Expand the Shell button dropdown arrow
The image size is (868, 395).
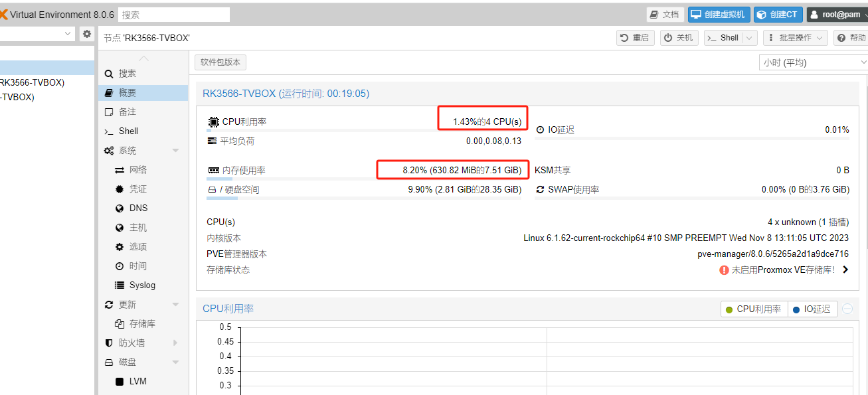[x=750, y=38]
